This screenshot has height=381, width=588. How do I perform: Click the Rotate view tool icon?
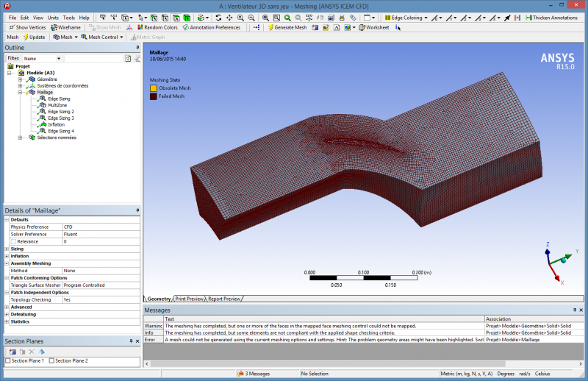(218, 17)
